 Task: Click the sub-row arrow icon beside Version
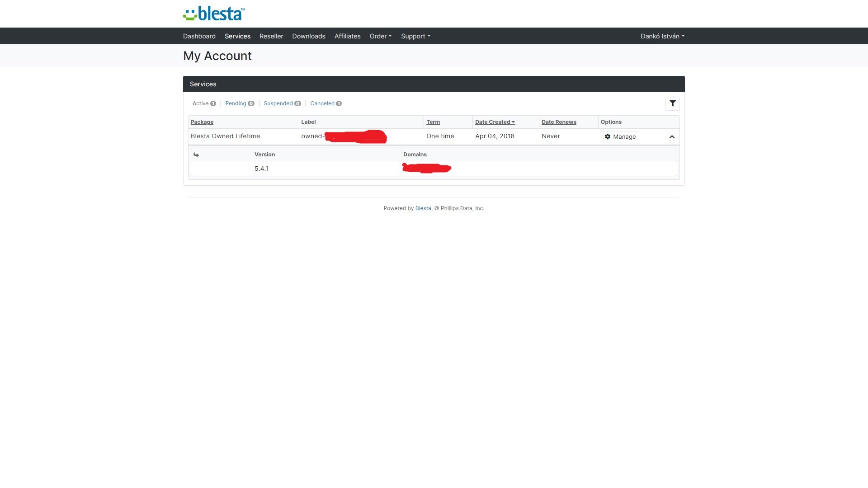pyautogui.click(x=196, y=155)
